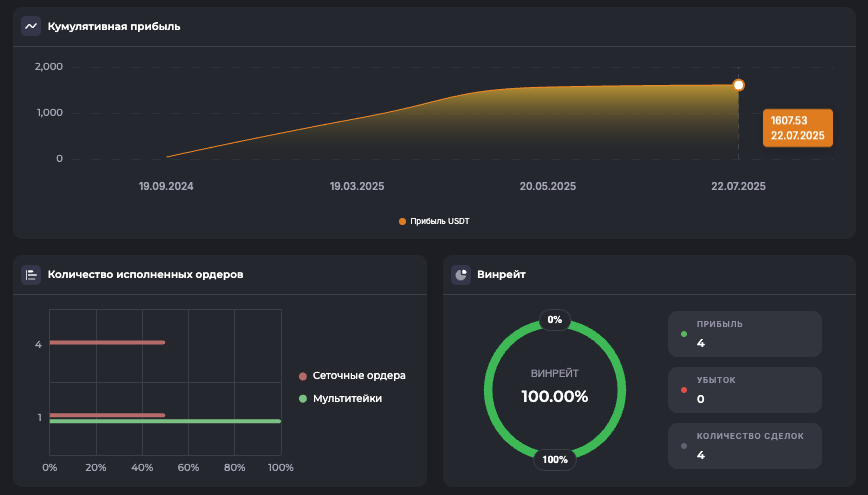Click the executed orders bar chart icon
Screen dimensions: 868x495
pos(31,274)
